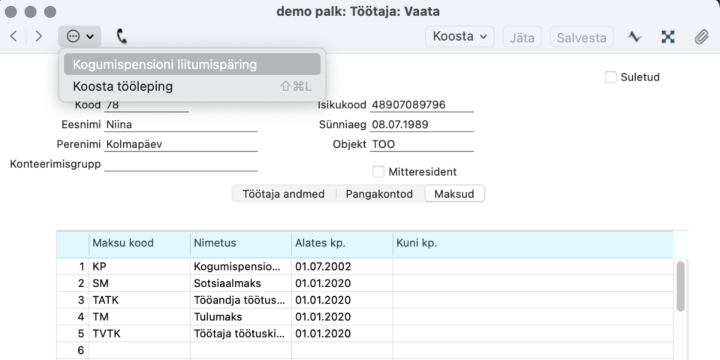Click the Objekt field containing TOO
The height and width of the screenshot is (360, 720).
422,145
